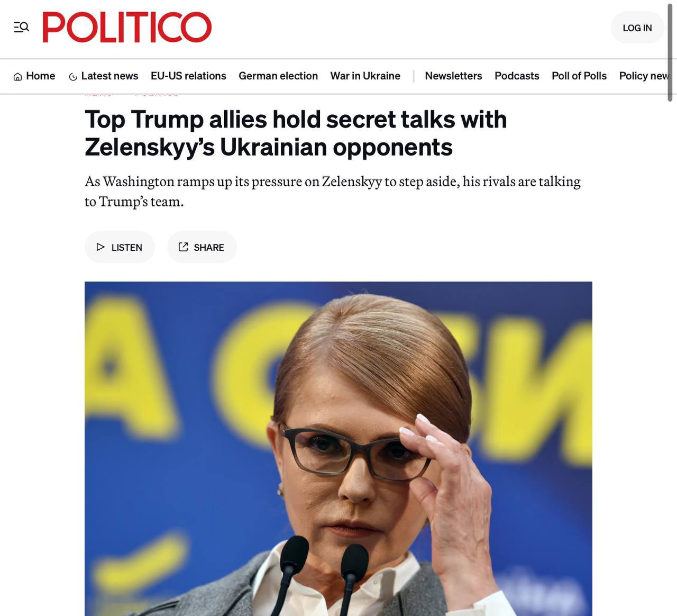The image size is (677, 616).
Task: Click the Home house icon
Action: point(17,77)
